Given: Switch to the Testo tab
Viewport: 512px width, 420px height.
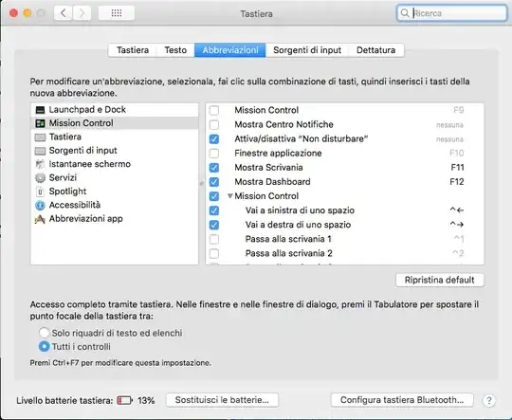Looking at the screenshot, I should [175, 50].
